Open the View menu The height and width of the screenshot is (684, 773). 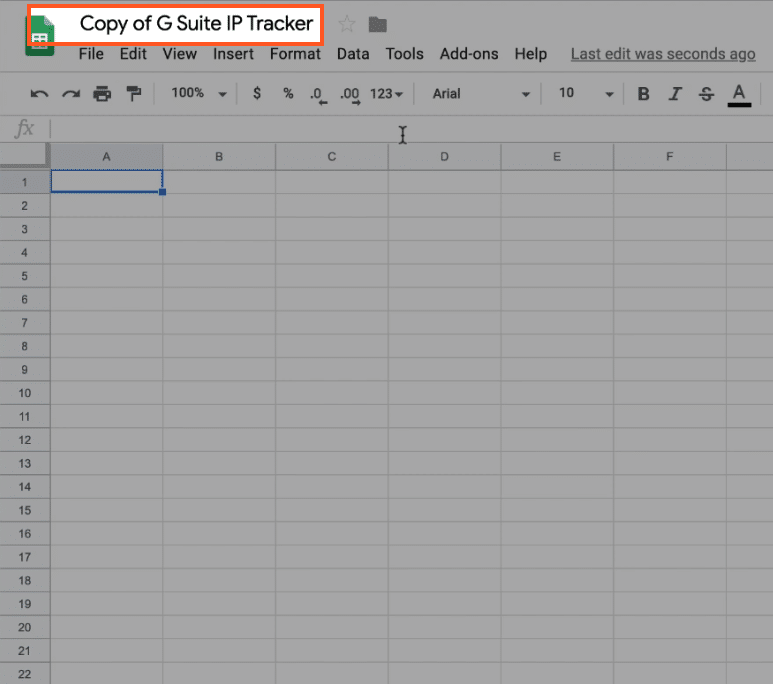(x=180, y=53)
